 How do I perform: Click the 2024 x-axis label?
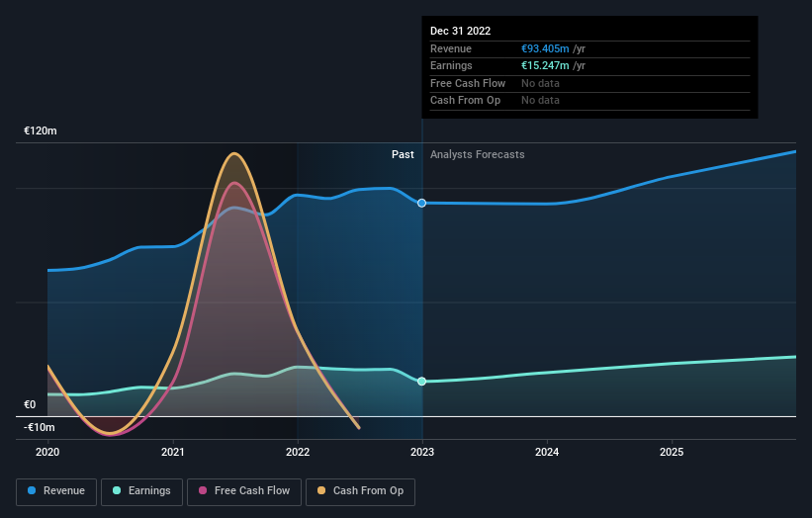click(x=547, y=452)
